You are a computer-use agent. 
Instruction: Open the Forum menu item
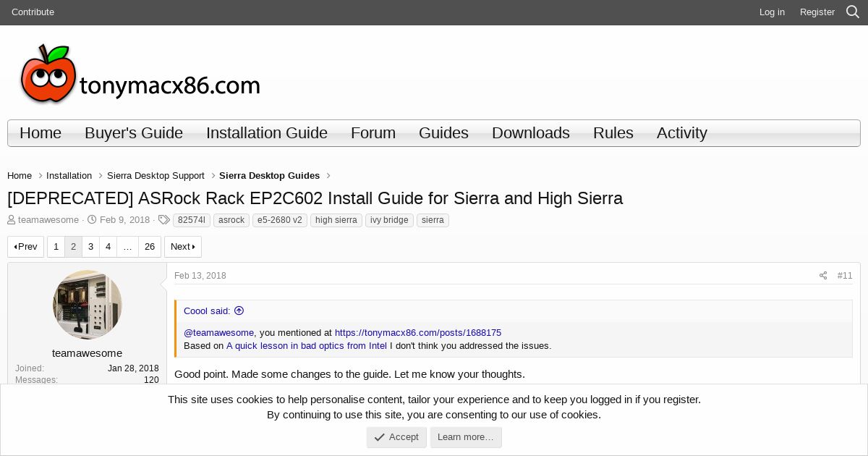pyautogui.click(x=373, y=133)
